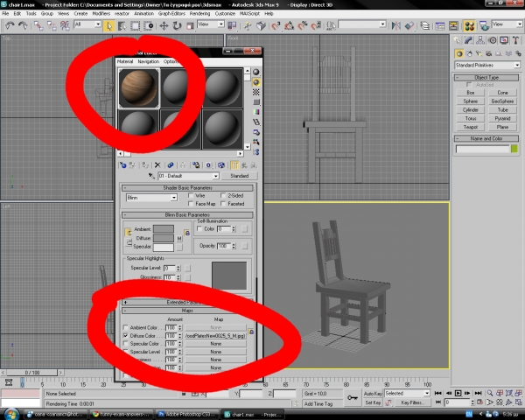Toggle the Backlight icon in Material Editor

(x=256, y=82)
